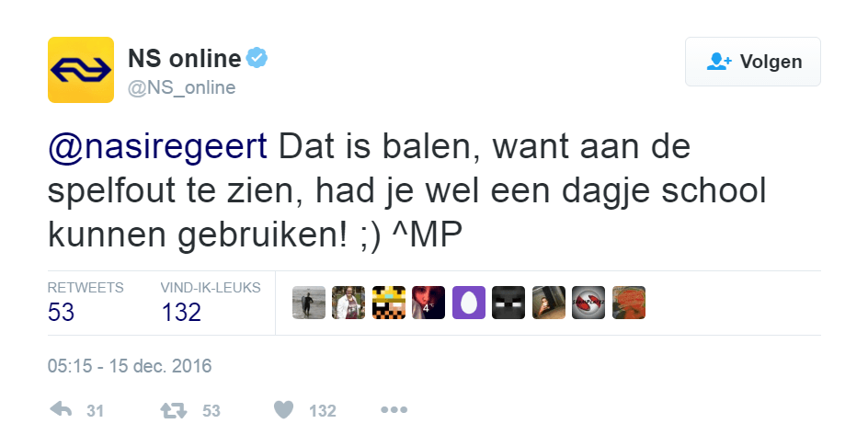Click the @NS_online handle
868x435 pixels.
[181, 87]
